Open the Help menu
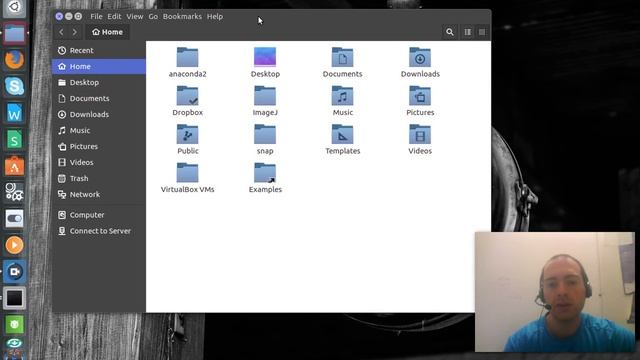This screenshot has height=360, width=640. click(x=215, y=16)
